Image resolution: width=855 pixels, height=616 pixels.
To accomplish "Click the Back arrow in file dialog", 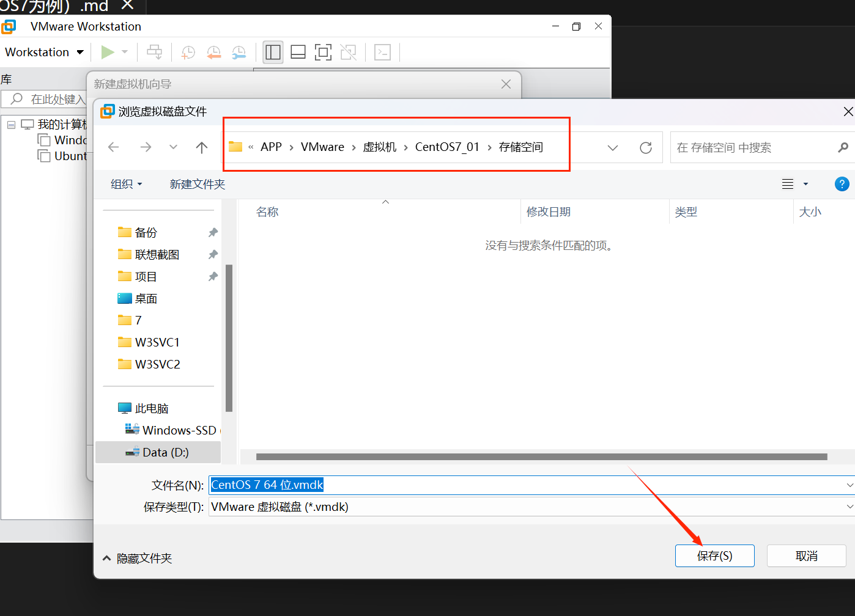I will 114,147.
